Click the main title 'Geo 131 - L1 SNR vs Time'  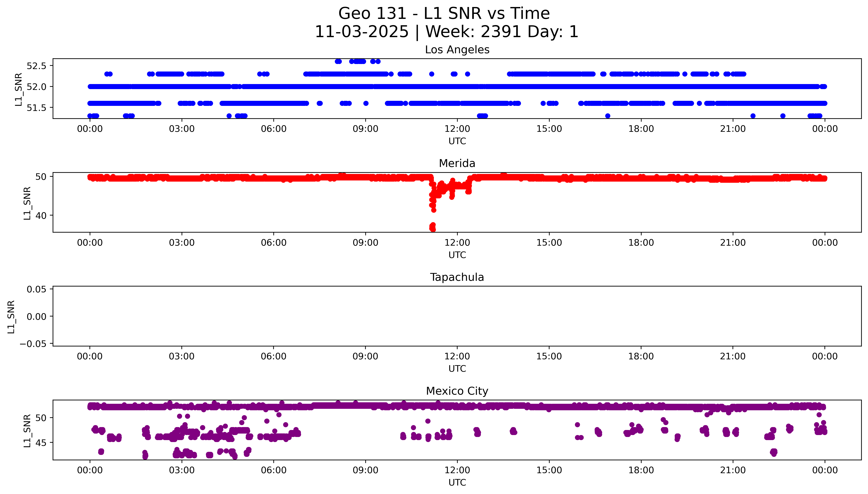(444, 14)
